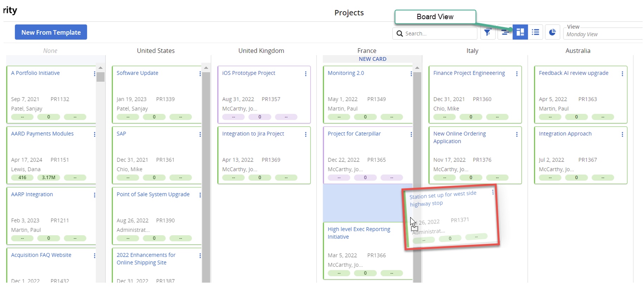
Task: Open menu for Acquisition FAQ Website card
Action: point(94,256)
